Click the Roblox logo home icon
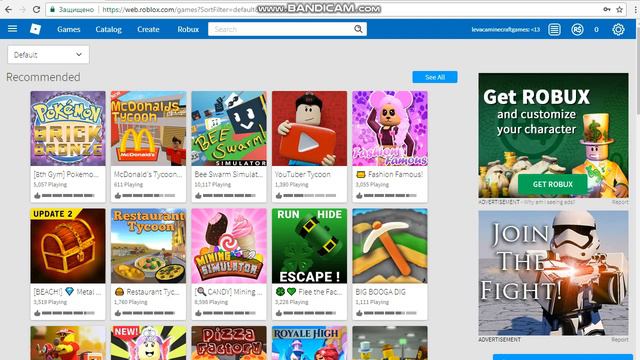The height and width of the screenshot is (360, 640). pos(36,29)
